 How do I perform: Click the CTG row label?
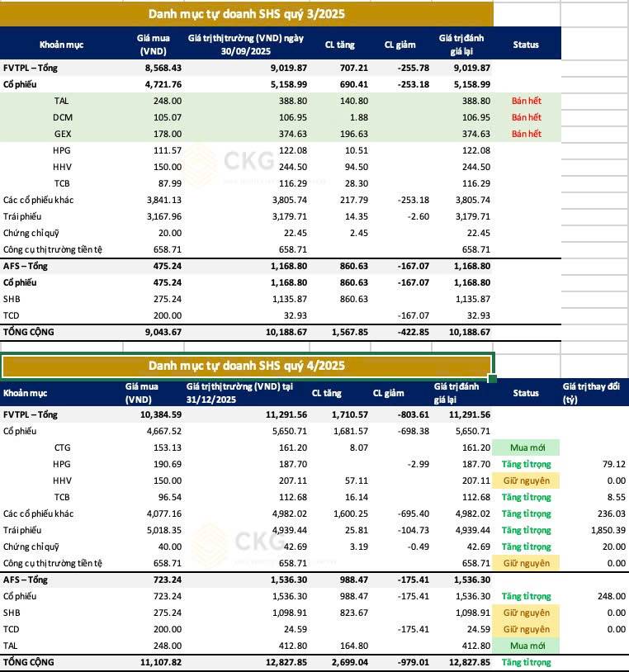point(63,447)
